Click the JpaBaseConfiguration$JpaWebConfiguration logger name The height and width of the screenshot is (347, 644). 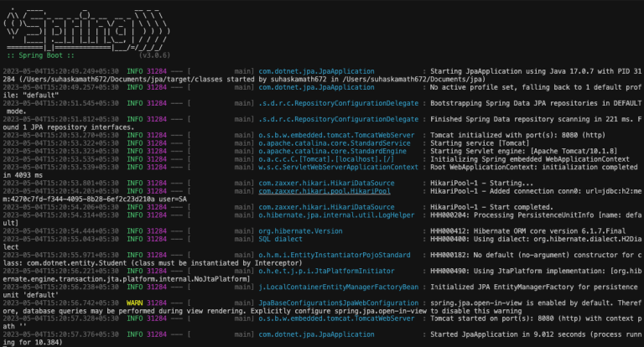[338, 303]
